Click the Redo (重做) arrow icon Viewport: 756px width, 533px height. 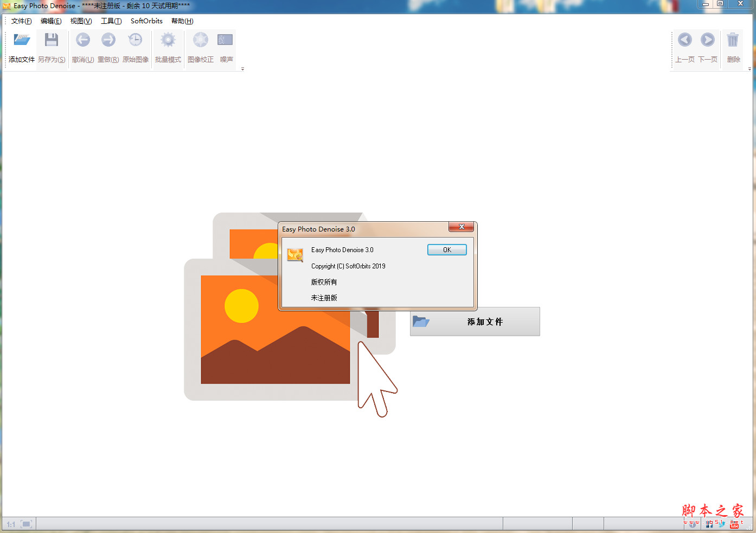coord(108,40)
